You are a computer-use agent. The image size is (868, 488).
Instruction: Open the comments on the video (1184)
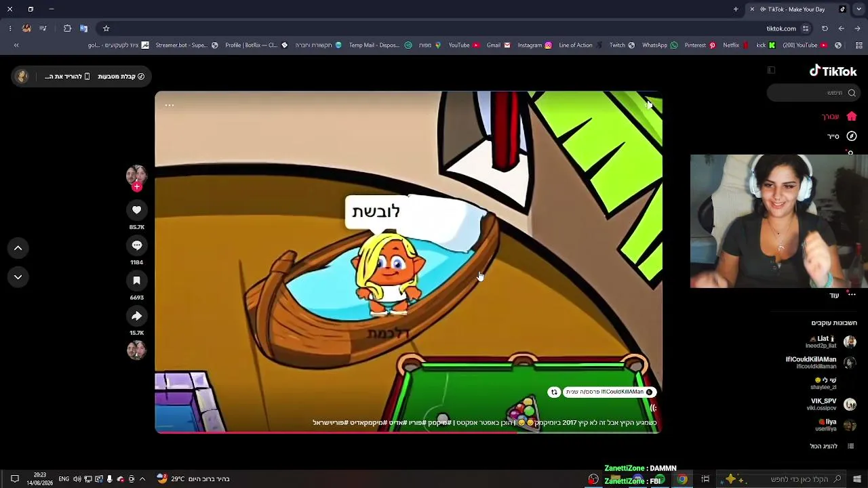[136, 245]
